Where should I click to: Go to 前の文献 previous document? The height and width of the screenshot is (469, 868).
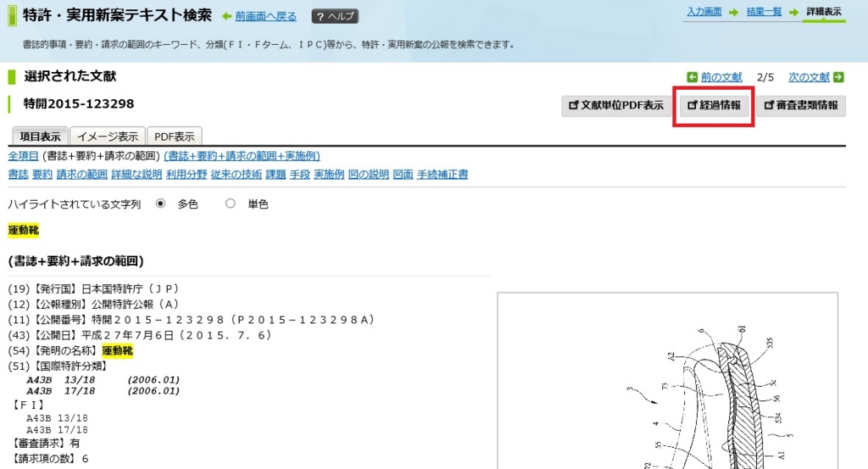pyautogui.click(x=721, y=77)
